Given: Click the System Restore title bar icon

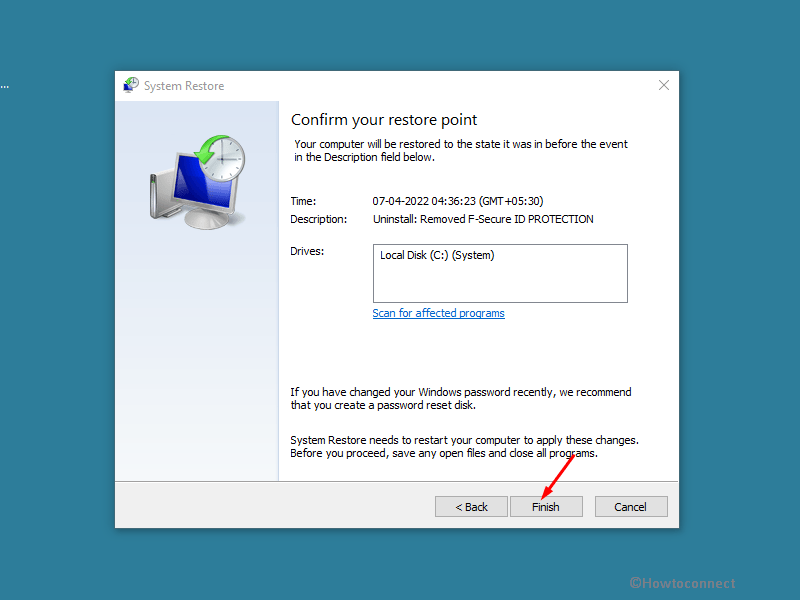Looking at the screenshot, I should (131, 85).
